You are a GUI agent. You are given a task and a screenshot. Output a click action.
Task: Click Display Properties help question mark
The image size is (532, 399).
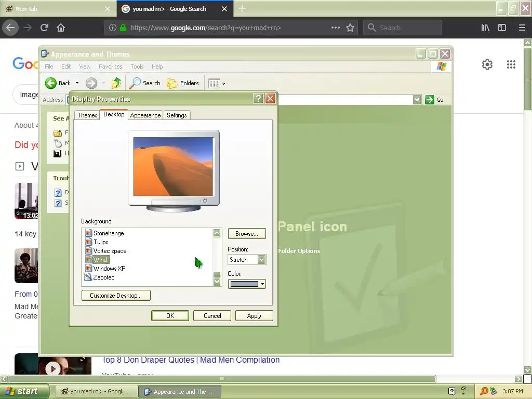(x=258, y=99)
